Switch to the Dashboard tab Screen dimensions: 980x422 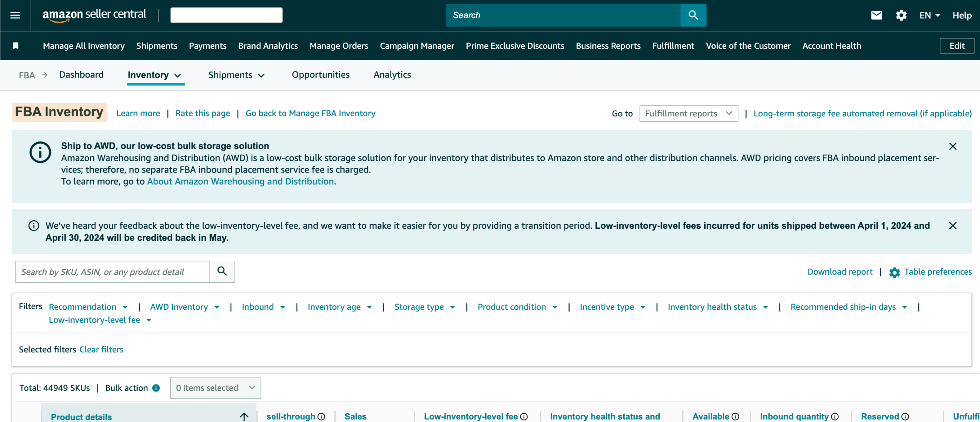click(82, 74)
